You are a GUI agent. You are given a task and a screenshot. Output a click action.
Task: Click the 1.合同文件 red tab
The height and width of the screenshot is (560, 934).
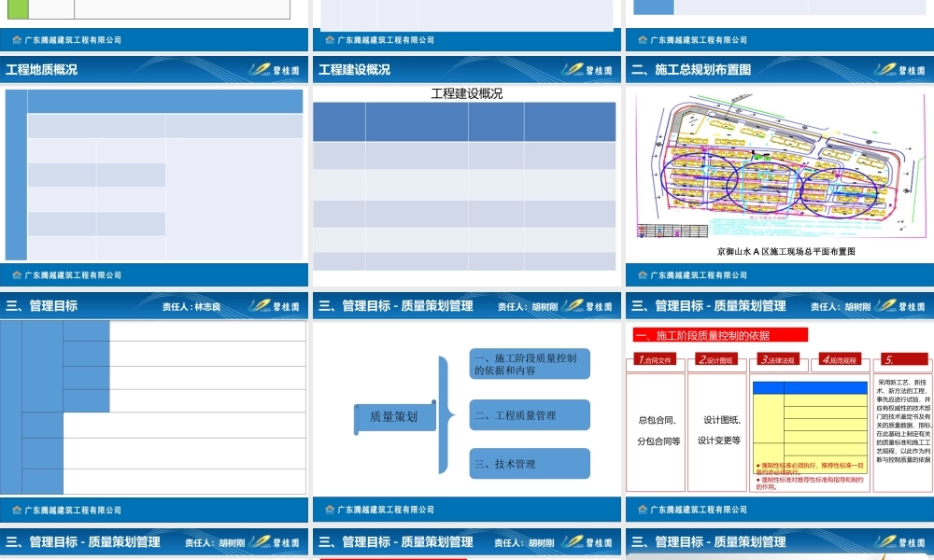pyautogui.click(x=655, y=359)
